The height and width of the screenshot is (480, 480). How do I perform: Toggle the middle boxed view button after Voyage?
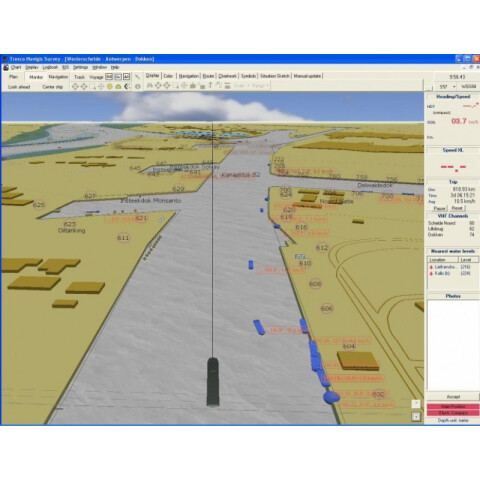(118, 77)
